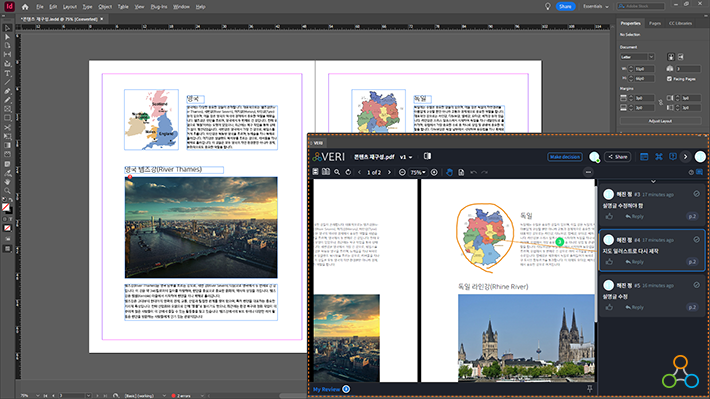Click the Adjust Layout button

(x=660, y=121)
